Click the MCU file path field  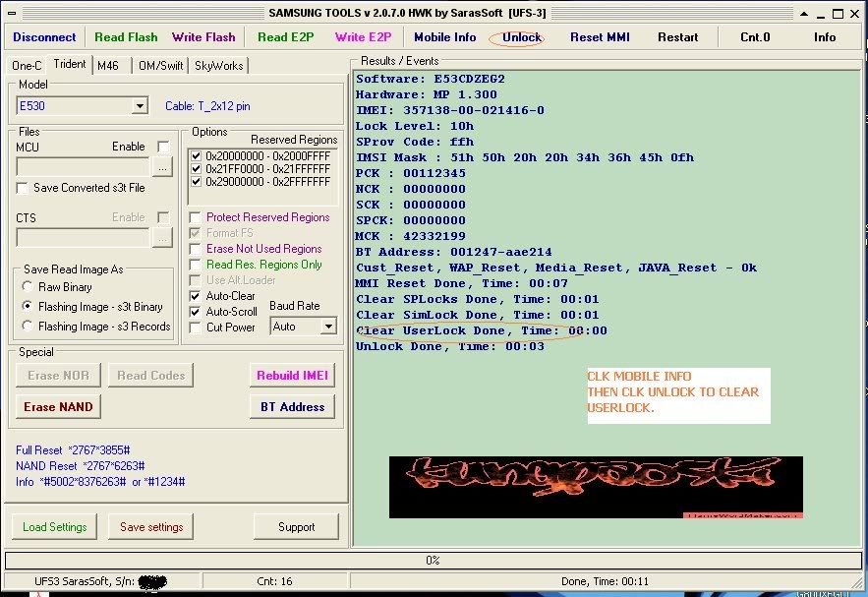point(83,166)
